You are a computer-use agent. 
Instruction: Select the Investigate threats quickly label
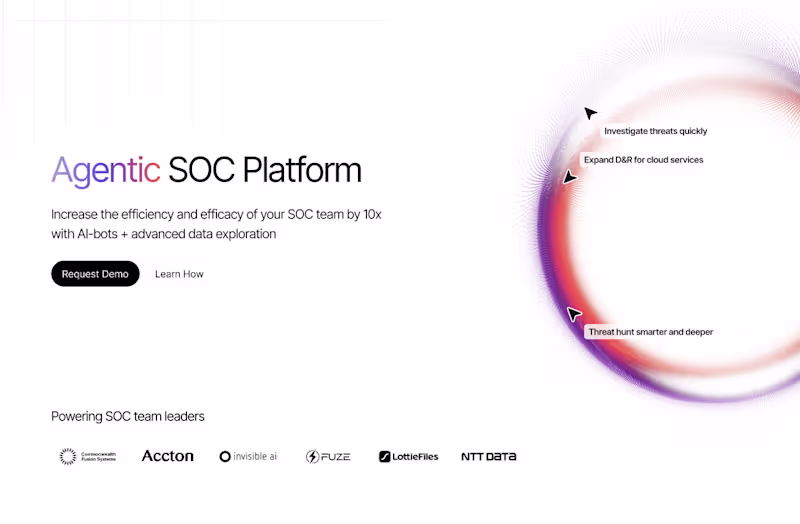point(655,131)
